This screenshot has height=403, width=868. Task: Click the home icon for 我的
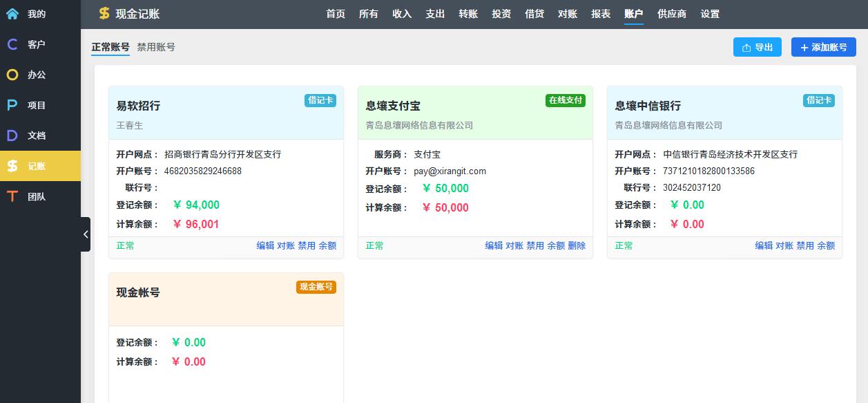pos(12,14)
